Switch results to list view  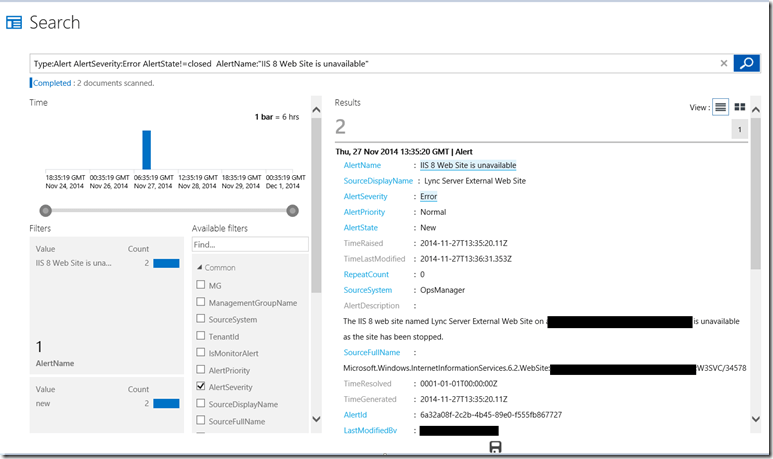720,107
